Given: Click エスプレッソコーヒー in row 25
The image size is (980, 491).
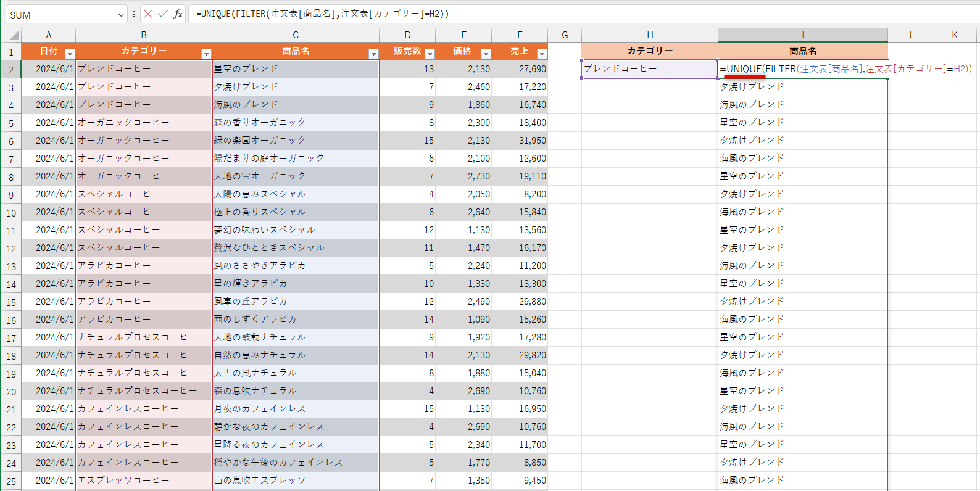Looking at the screenshot, I should tap(144, 481).
